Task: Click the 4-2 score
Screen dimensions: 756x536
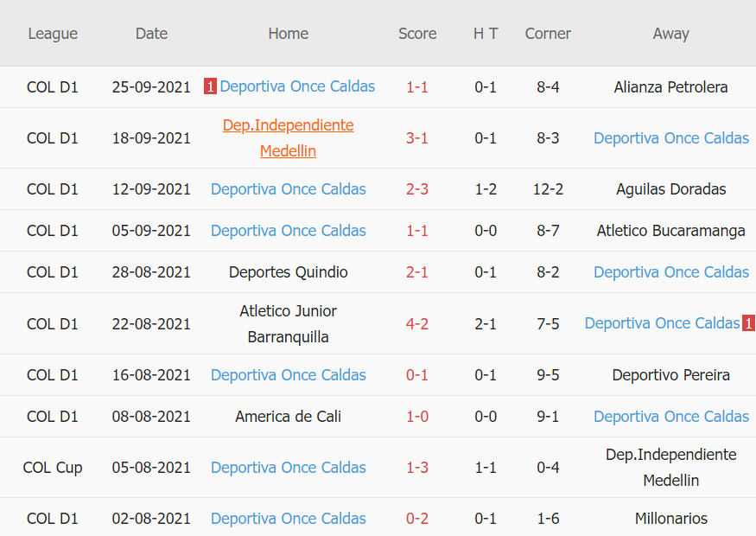Action: click(x=417, y=324)
